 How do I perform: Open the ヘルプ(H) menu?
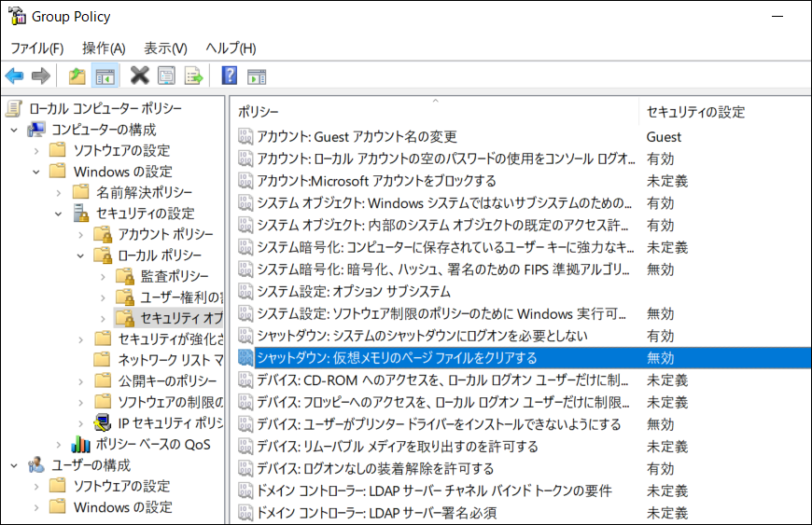(231, 48)
